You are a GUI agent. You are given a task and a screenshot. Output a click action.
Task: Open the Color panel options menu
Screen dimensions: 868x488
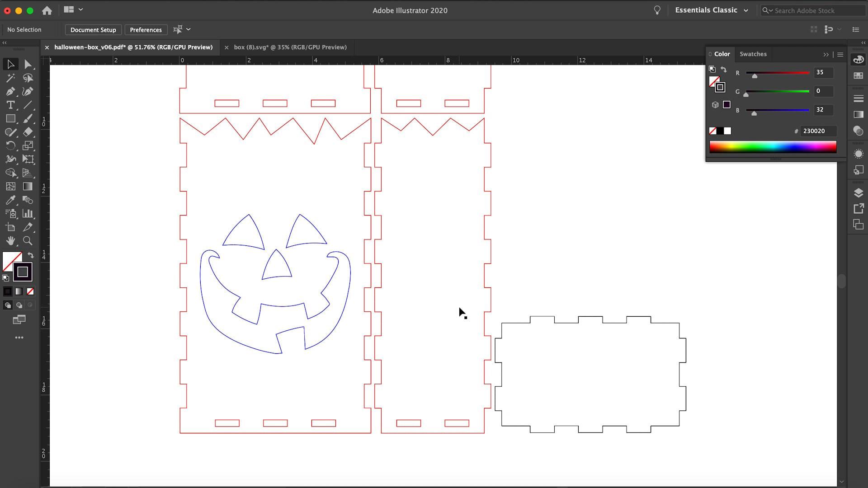[840, 54]
